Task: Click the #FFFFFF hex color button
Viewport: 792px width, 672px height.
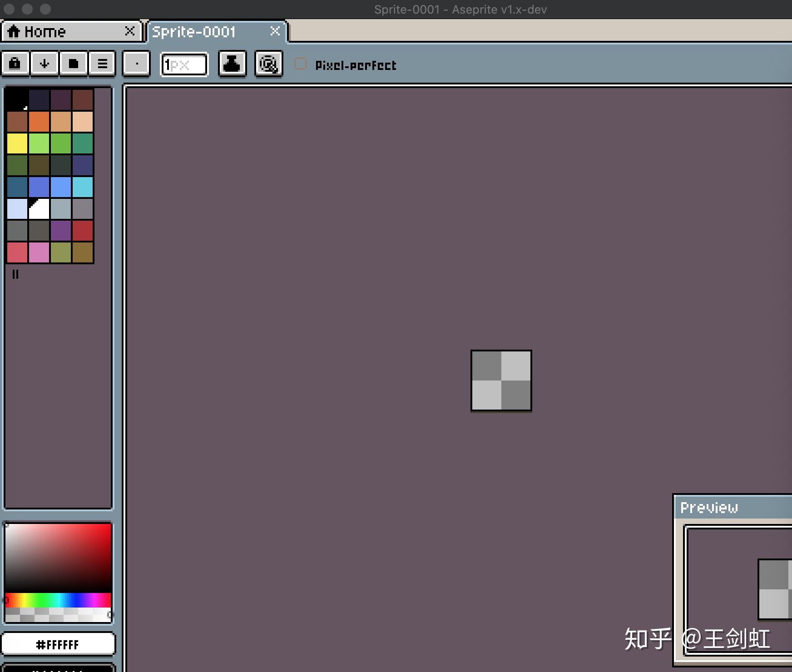Action: point(58,643)
